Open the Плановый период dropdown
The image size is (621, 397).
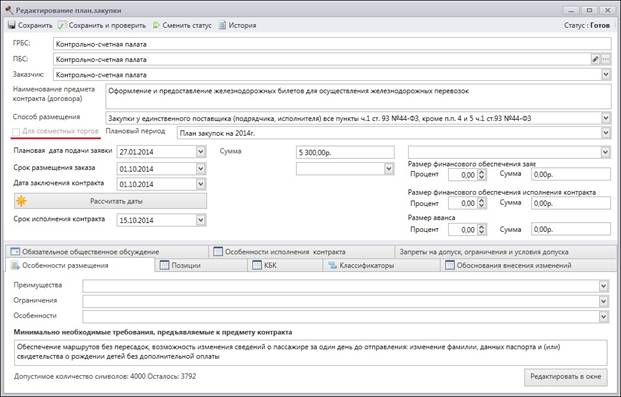(606, 133)
